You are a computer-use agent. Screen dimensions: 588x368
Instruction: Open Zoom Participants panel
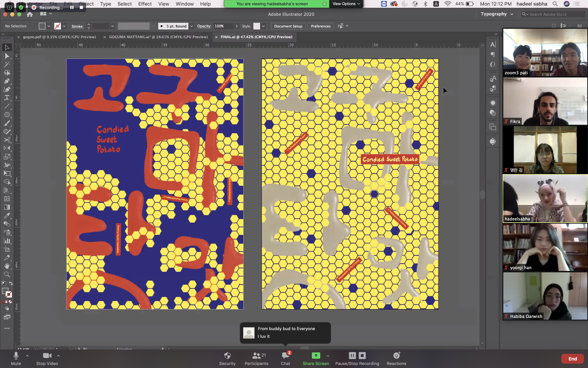click(x=256, y=359)
